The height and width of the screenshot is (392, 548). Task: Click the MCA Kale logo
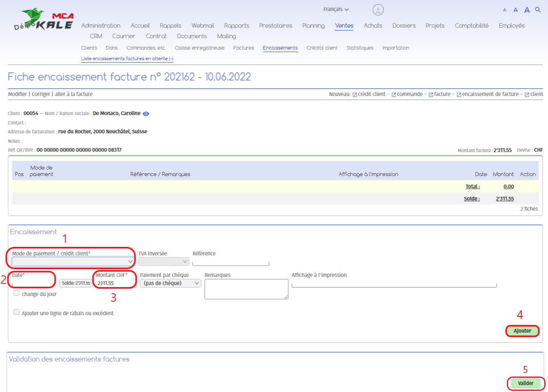44,20
